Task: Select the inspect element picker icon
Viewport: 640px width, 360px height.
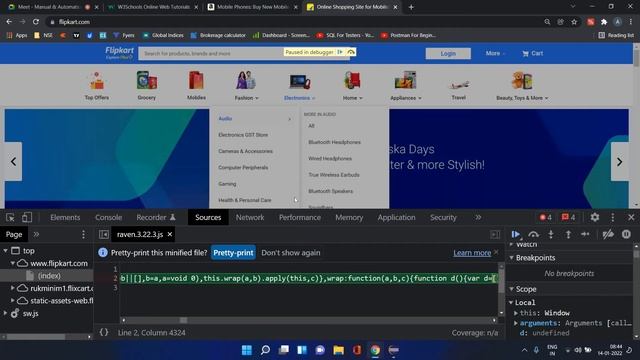Action: click(10, 218)
